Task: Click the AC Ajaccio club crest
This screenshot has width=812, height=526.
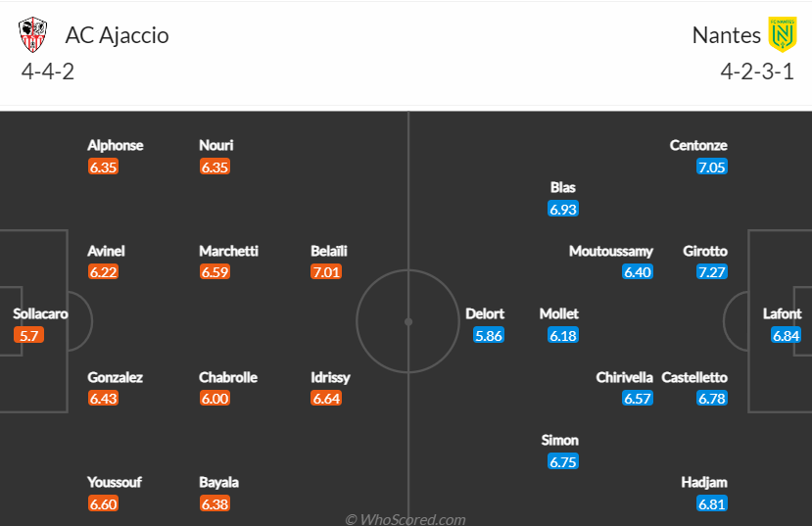Action: point(32,34)
